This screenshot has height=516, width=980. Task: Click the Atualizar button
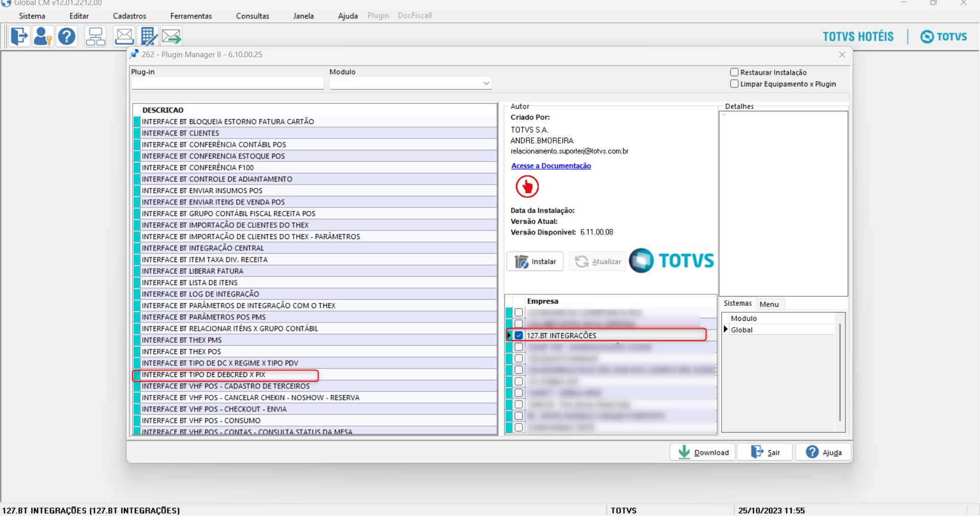598,262
